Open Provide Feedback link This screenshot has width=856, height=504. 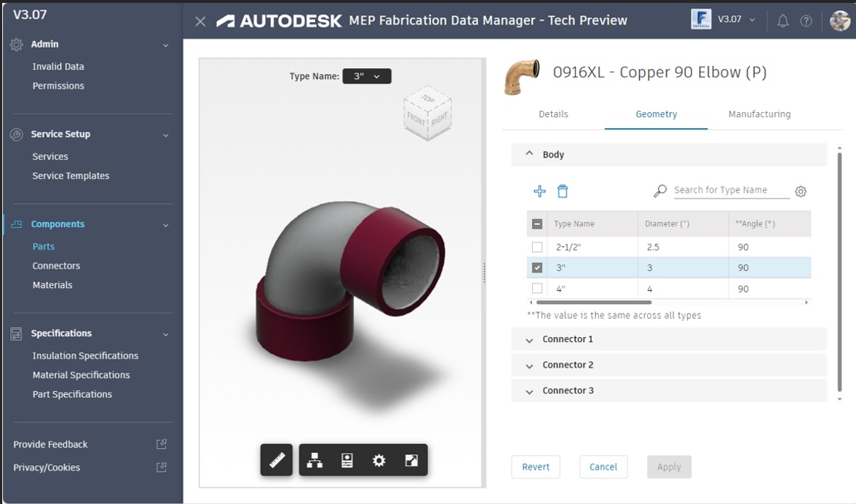point(51,445)
